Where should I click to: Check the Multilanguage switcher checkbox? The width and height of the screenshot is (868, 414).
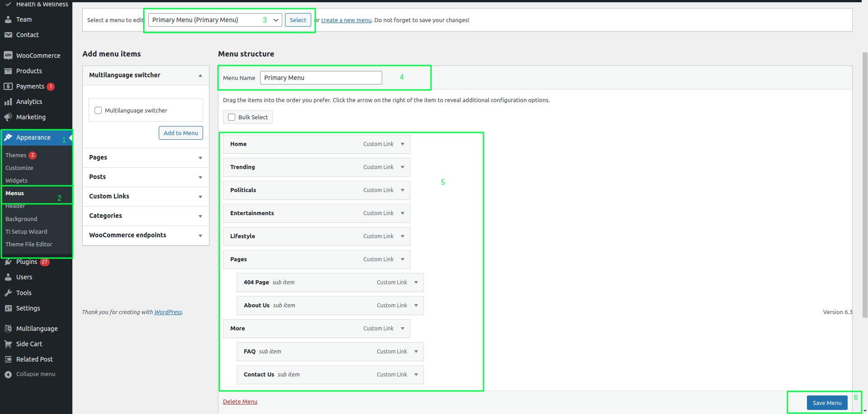tap(98, 110)
